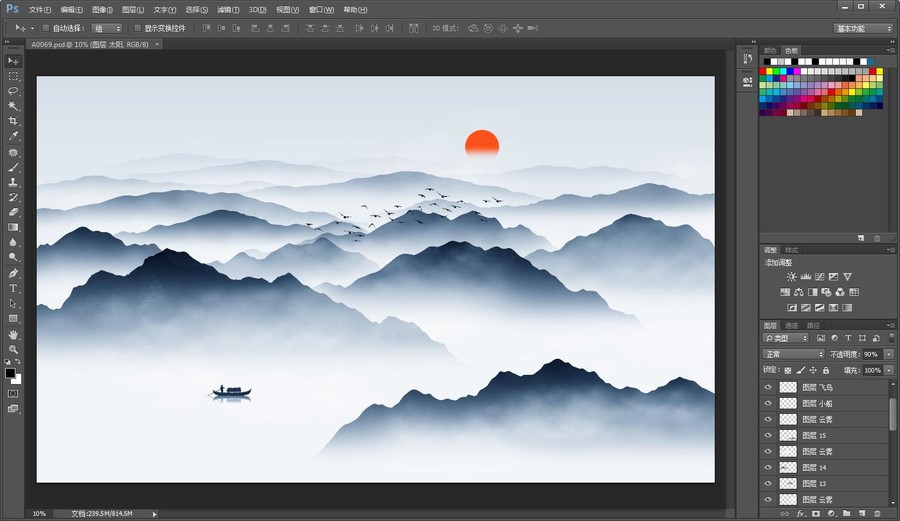Screen dimensions: 900x521
Task: Click the delete layer trash icon
Action: (x=877, y=514)
